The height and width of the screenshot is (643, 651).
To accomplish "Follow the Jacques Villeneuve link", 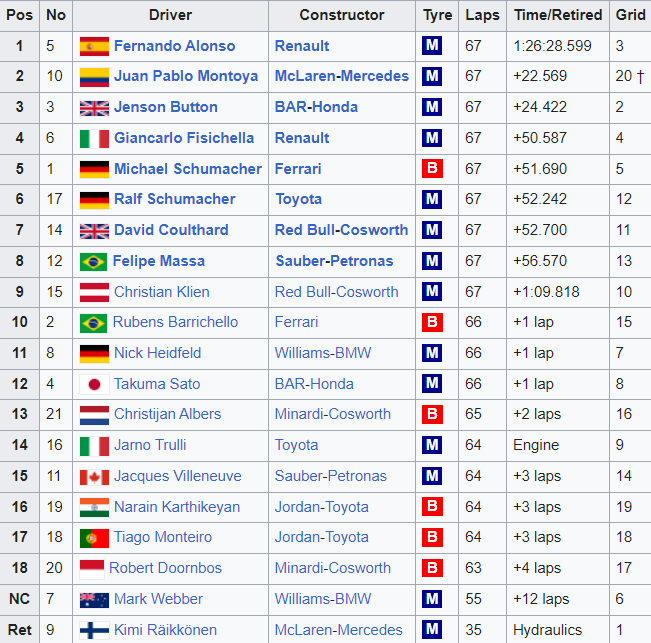I will coord(178,476).
